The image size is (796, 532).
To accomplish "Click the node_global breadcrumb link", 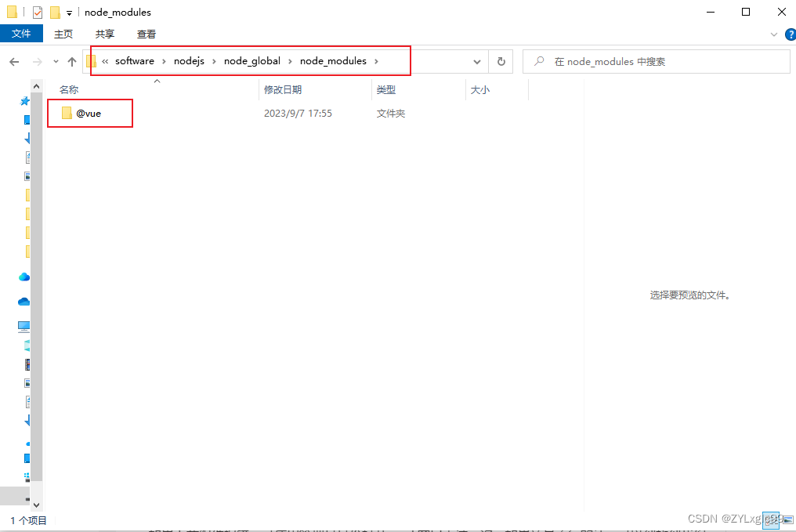I will click(252, 60).
